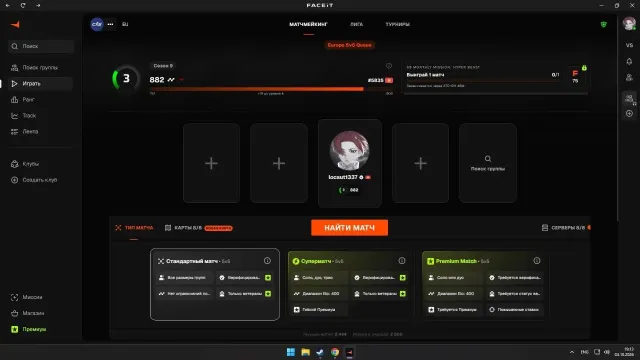Open Windows Start menu
640x360 pixels.
click(x=291, y=352)
